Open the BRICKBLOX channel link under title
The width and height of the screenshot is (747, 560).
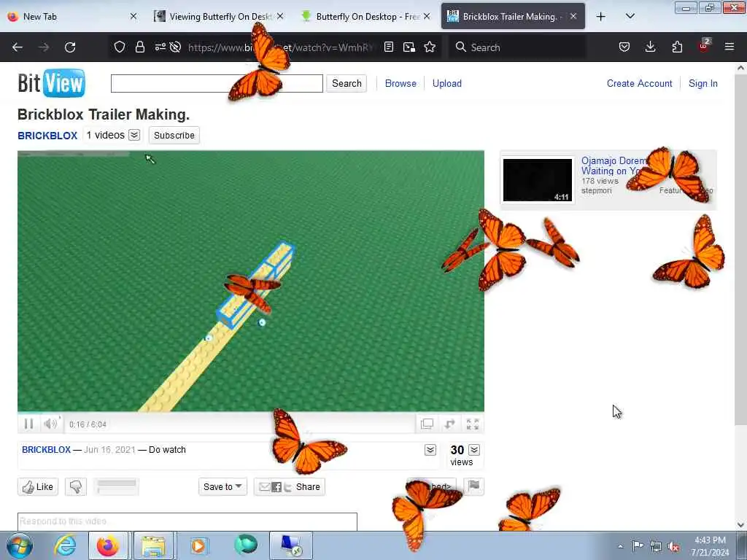coord(47,136)
